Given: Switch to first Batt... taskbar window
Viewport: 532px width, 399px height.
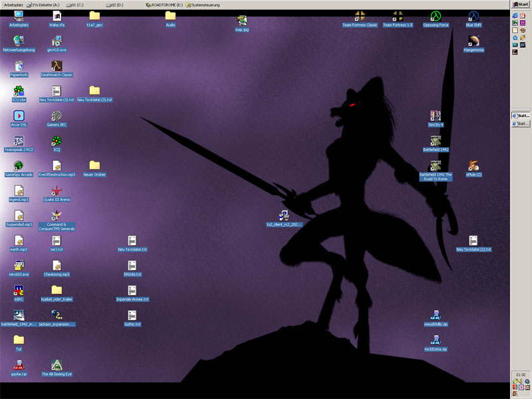Looking at the screenshot, I should click(x=521, y=116).
